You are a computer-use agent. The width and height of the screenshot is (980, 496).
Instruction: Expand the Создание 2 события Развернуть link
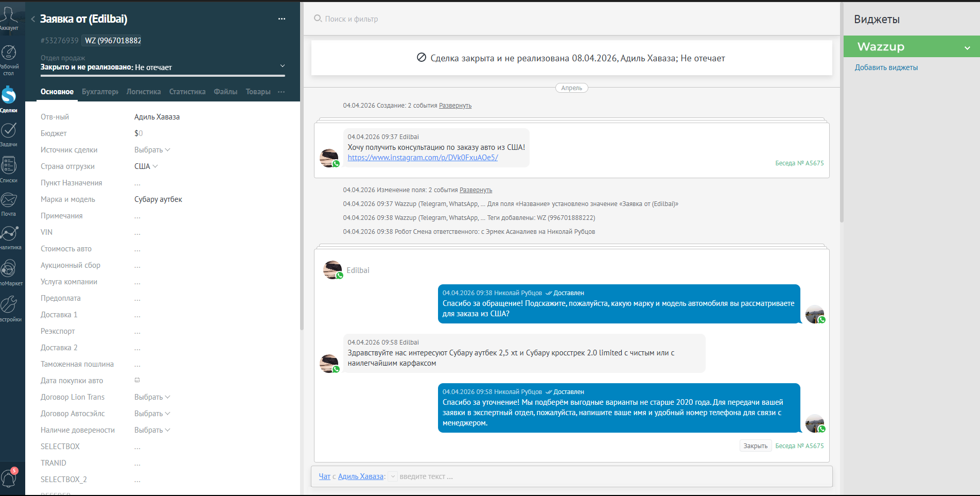coord(455,106)
